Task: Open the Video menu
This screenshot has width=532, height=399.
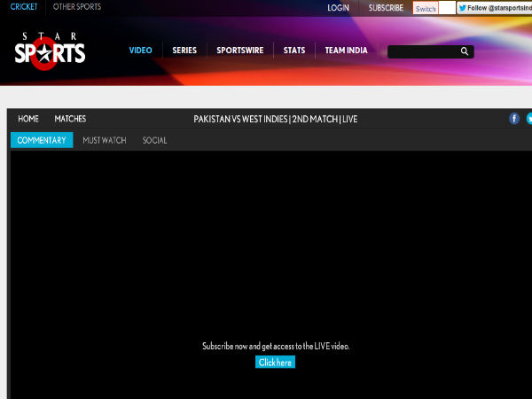Action: pyautogui.click(x=140, y=51)
